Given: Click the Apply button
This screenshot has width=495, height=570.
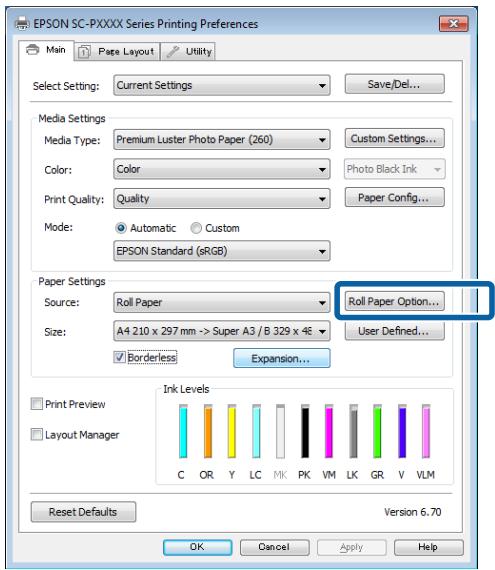Looking at the screenshot, I should (x=351, y=547).
